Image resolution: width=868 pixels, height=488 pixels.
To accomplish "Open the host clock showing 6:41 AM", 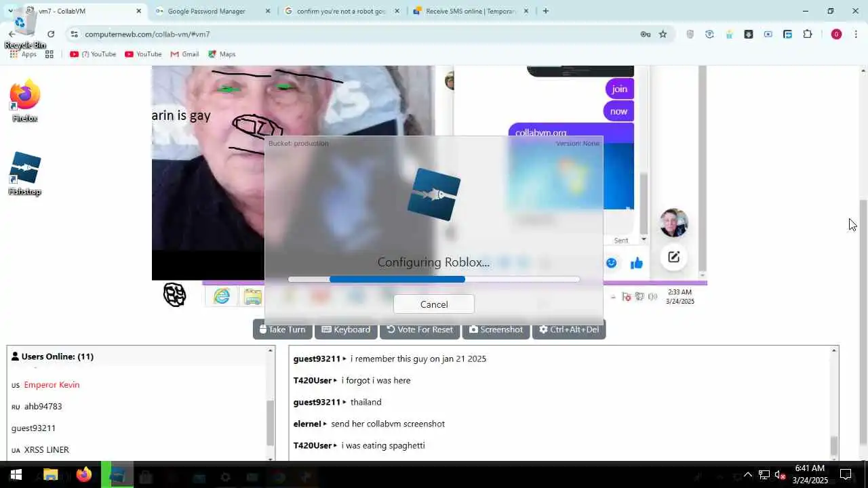I will point(811,474).
